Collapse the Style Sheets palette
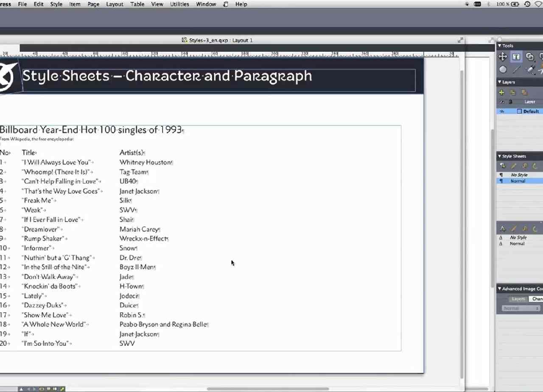Viewport: 543px width, 392px height. pyautogui.click(x=500, y=156)
